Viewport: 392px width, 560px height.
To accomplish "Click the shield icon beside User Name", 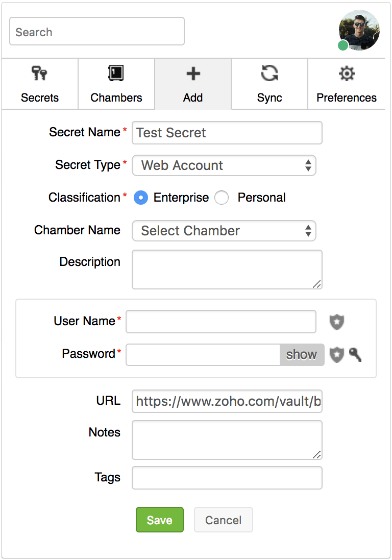I will pyautogui.click(x=336, y=322).
